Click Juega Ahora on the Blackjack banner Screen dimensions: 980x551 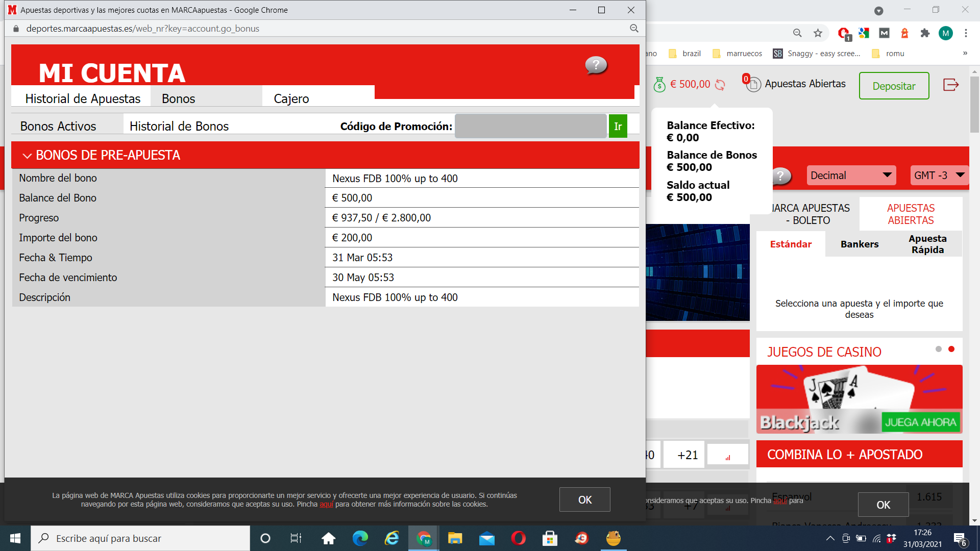tap(921, 422)
